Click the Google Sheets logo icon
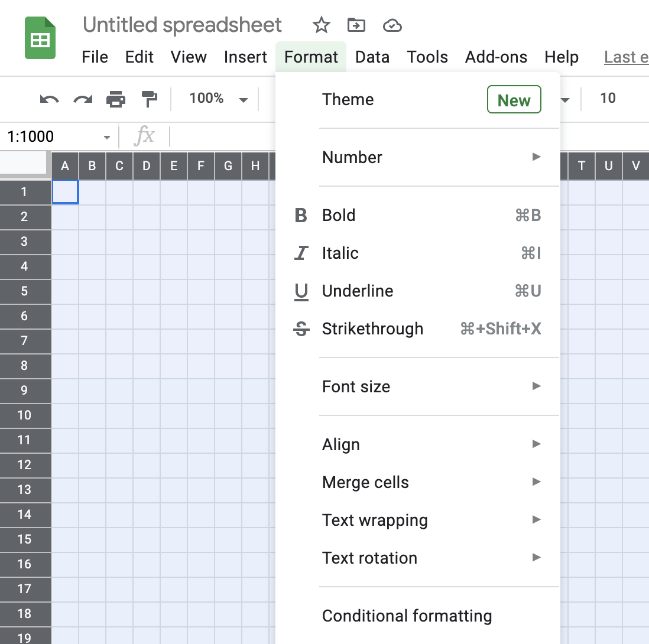The width and height of the screenshot is (649, 644). tap(40, 38)
